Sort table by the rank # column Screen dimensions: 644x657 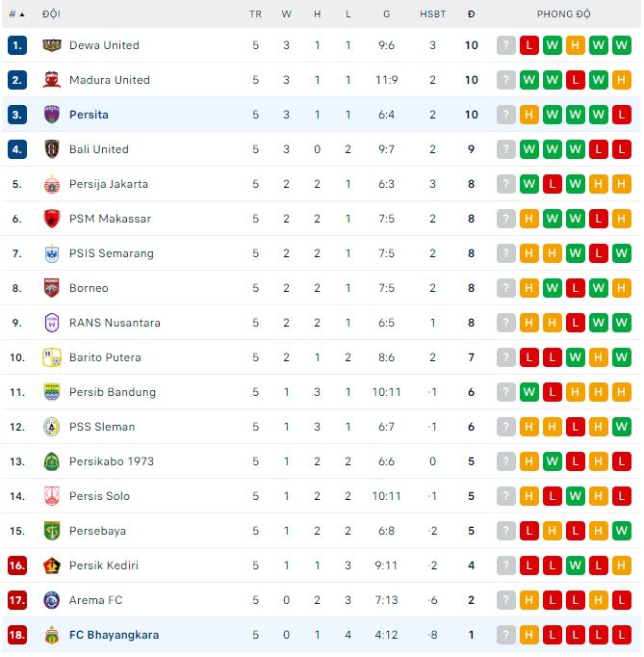17,14
